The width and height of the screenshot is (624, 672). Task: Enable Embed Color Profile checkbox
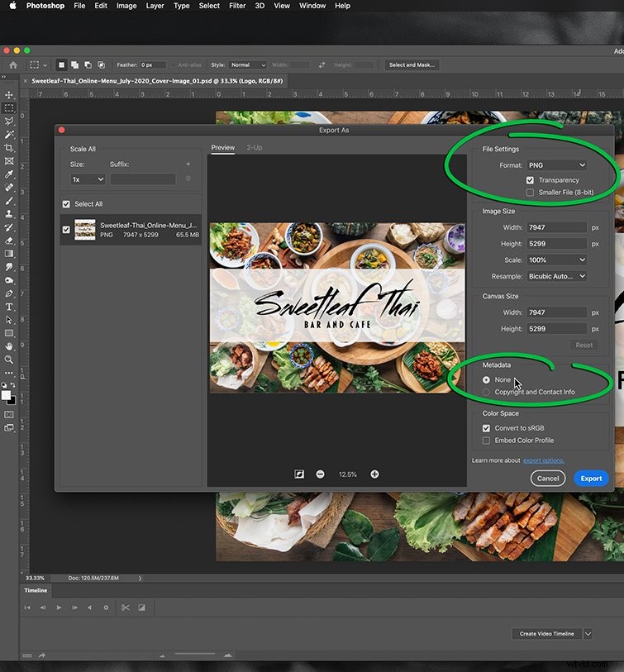pyautogui.click(x=486, y=441)
